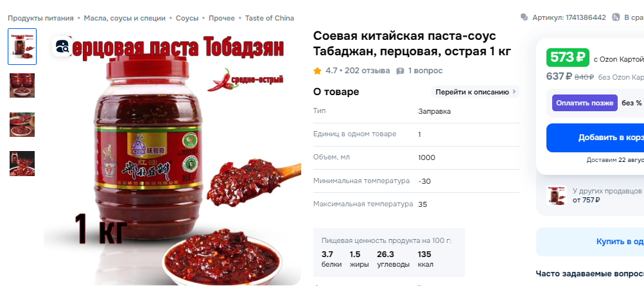
Task: Click the green 573 ₽ Ozon card price
Action: [x=568, y=58]
